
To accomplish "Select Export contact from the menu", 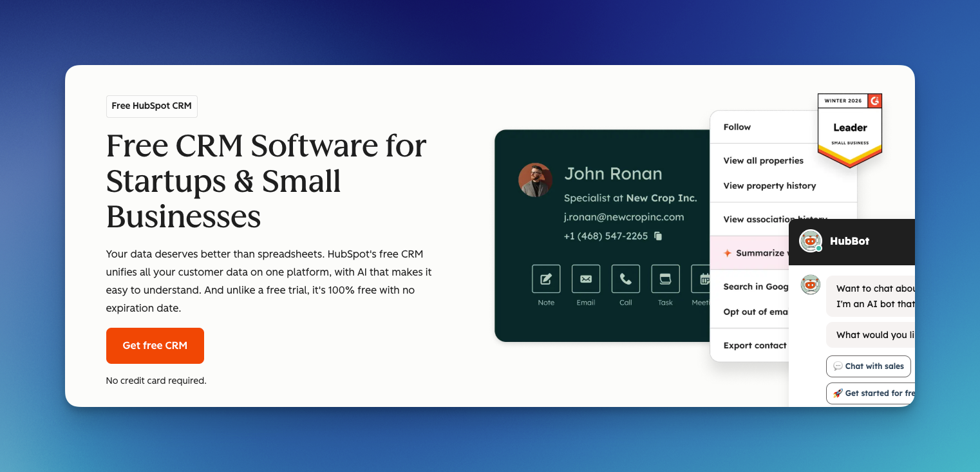I will [x=754, y=345].
